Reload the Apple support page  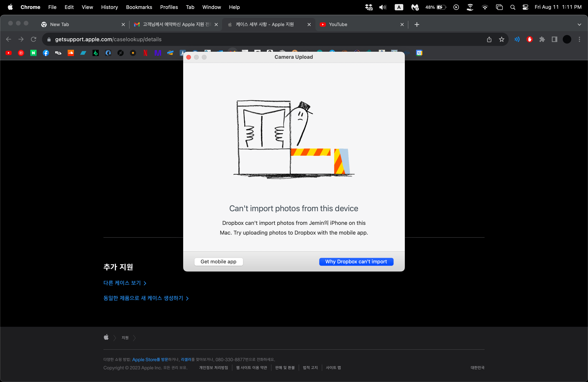click(x=34, y=39)
